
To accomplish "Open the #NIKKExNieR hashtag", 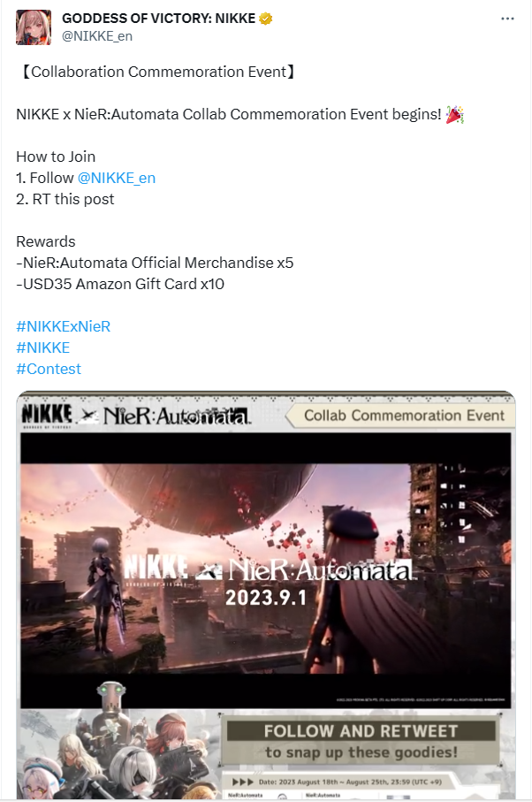I will click(64, 326).
